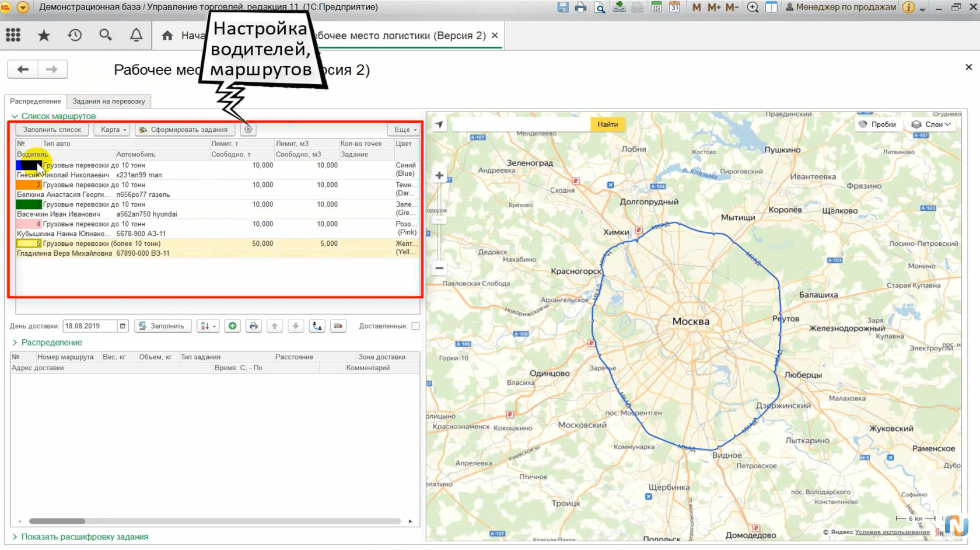Open the sections grid menu
Screen dimensions: 980x550
13,35
